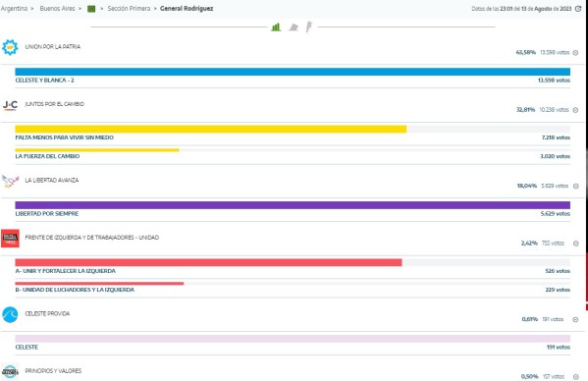This screenshot has height=381, width=588.
Task: Click the La Libertad Avanza bird logo
Action: click(x=10, y=182)
